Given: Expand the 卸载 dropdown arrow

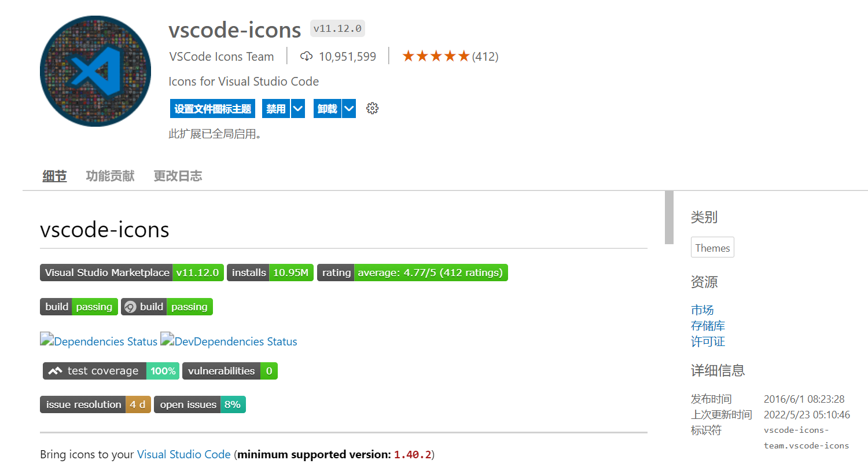Looking at the screenshot, I should coord(349,108).
